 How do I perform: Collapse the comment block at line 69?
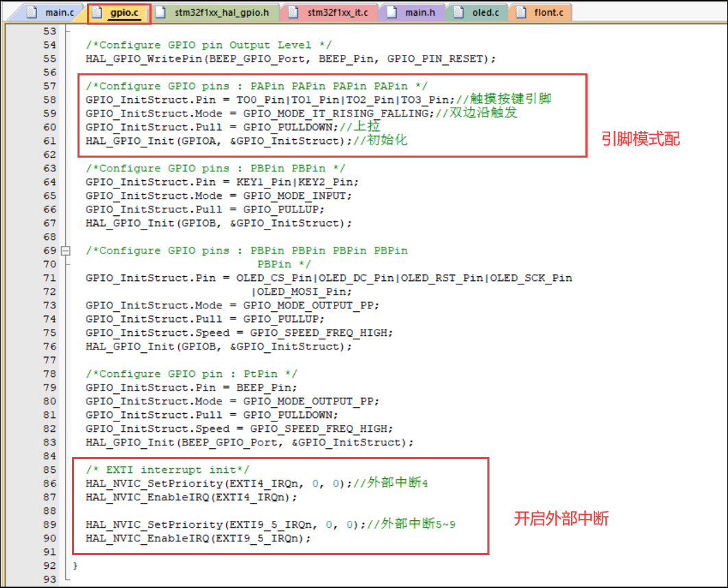click(66, 251)
